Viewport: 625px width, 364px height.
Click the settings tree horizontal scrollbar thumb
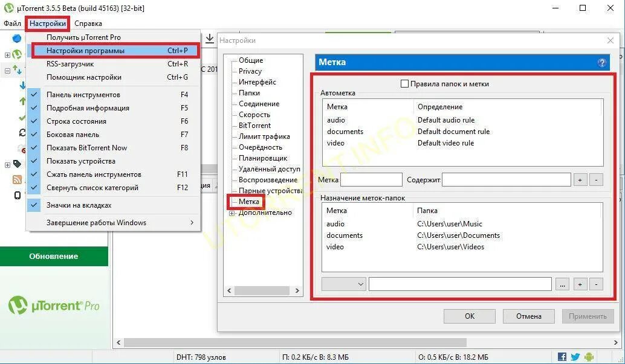[x=262, y=291]
